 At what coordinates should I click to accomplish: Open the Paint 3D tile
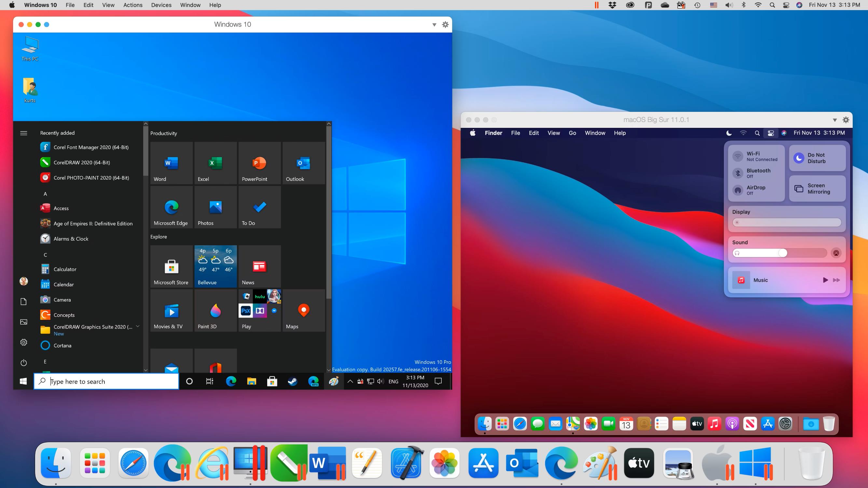(215, 310)
